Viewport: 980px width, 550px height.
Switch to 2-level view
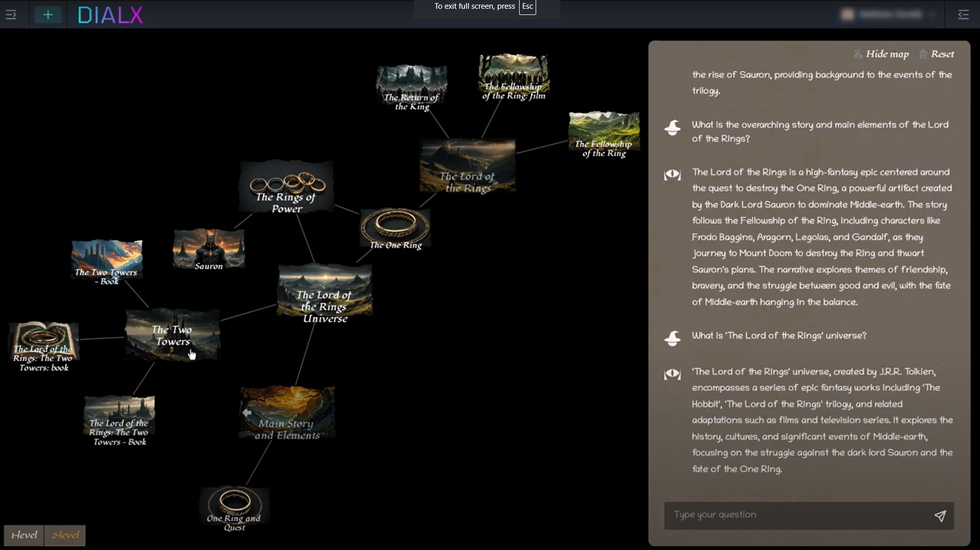65,535
